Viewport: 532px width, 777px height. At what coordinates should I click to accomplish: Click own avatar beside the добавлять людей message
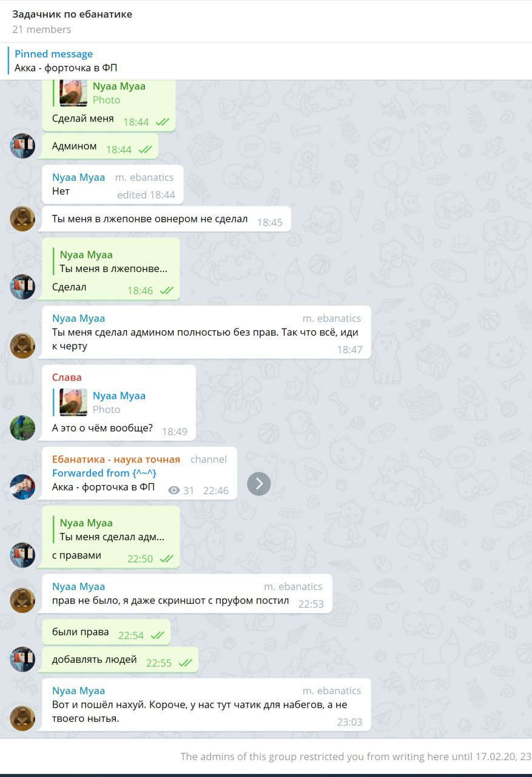tap(22, 659)
